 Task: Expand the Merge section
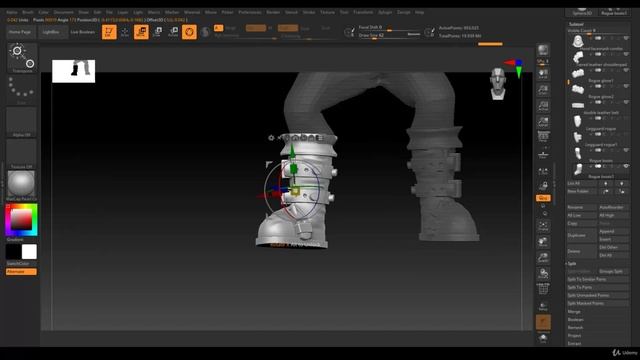[574, 311]
